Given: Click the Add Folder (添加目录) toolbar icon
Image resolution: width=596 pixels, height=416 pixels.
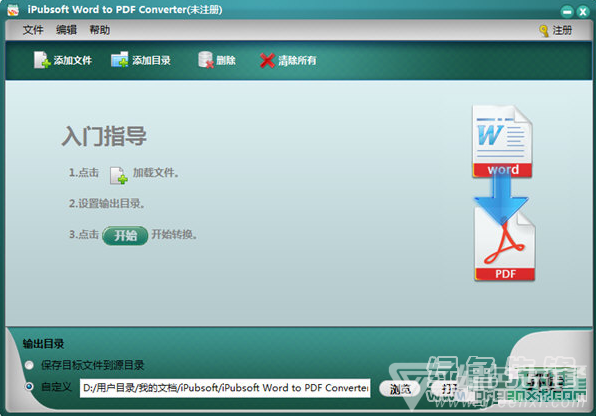Looking at the screenshot, I should (120, 60).
